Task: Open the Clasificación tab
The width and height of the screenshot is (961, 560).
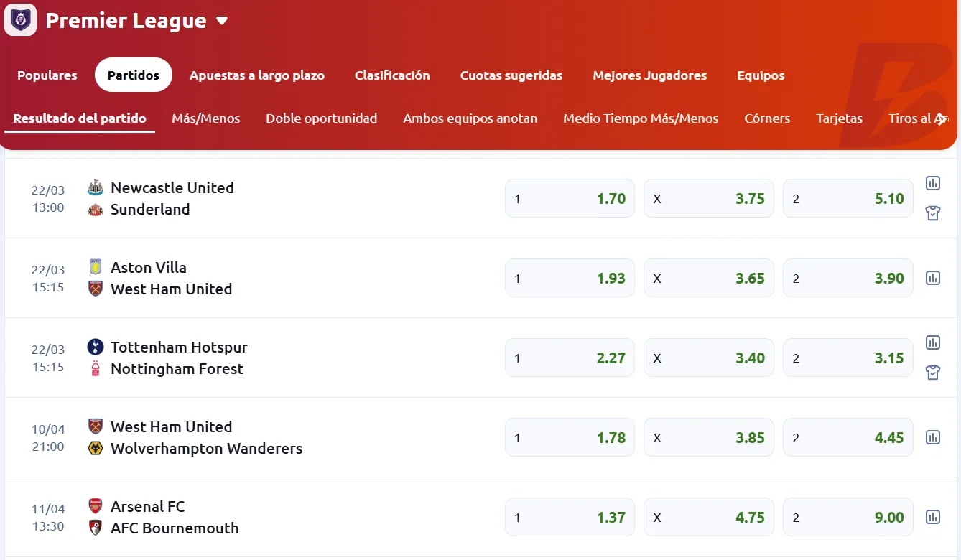Action: (392, 75)
